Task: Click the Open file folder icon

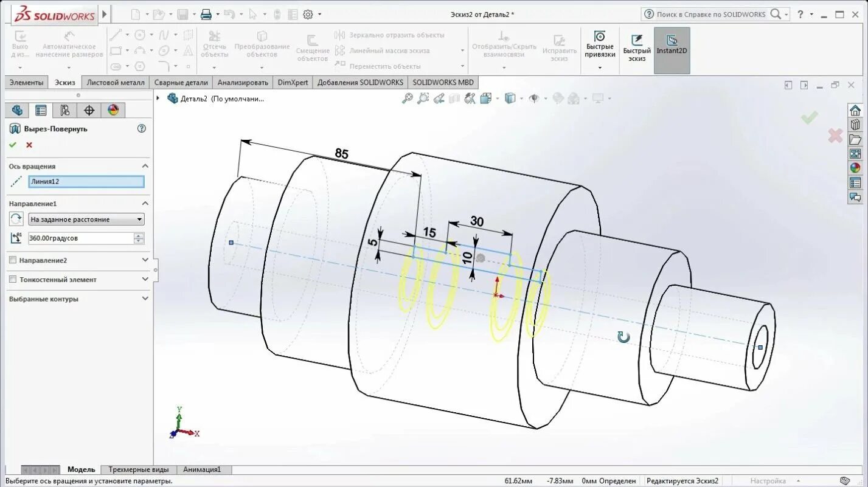Action: (158, 14)
